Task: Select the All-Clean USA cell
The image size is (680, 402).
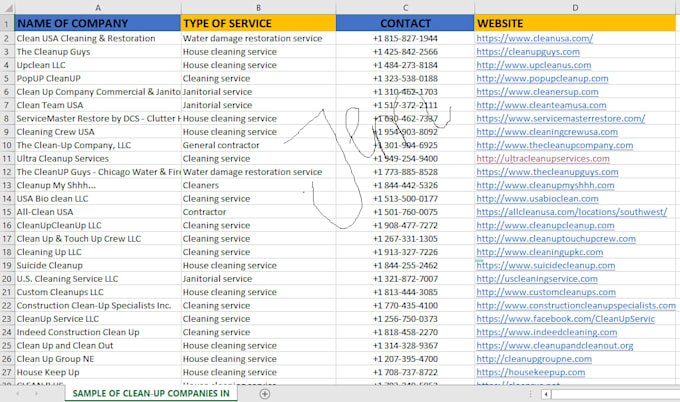Action: pyautogui.click(x=98, y=212)
